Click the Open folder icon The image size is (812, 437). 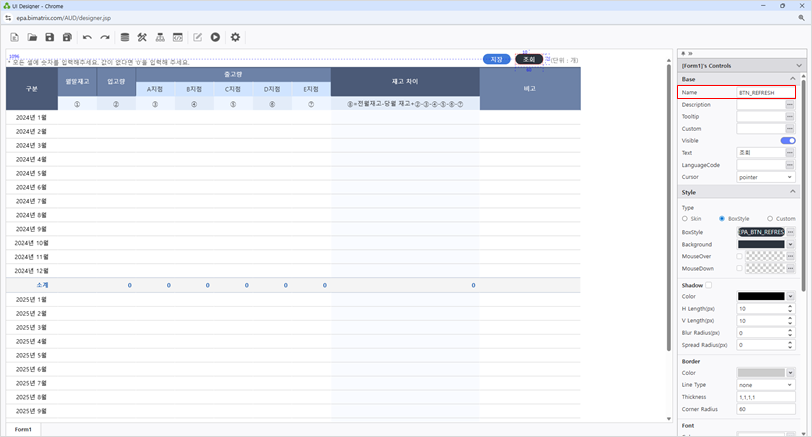[x=32, y=38]
